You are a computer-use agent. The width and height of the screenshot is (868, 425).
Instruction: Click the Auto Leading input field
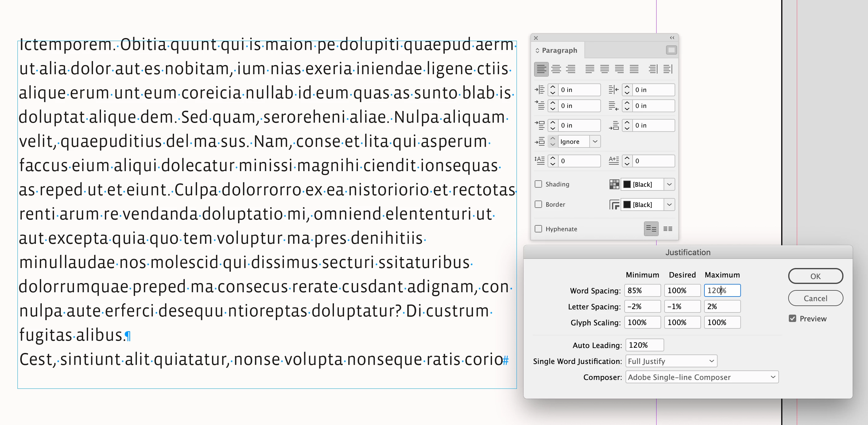point(644,345)
